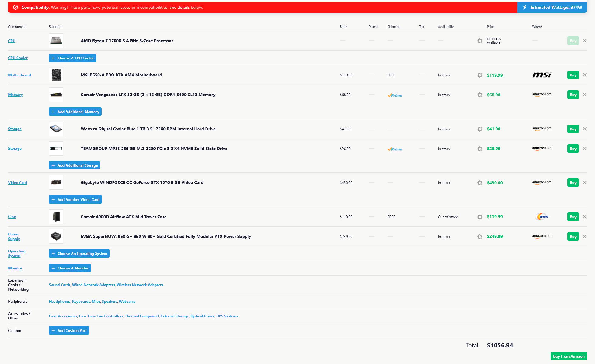Screen dimensions: 595x364
Task: Open MSI B550-A PRO motherboard thumbnail
Action: (56, 75)
